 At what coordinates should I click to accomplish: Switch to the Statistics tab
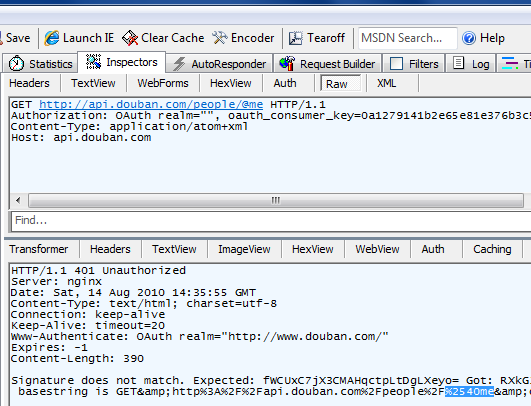[40, 63]
